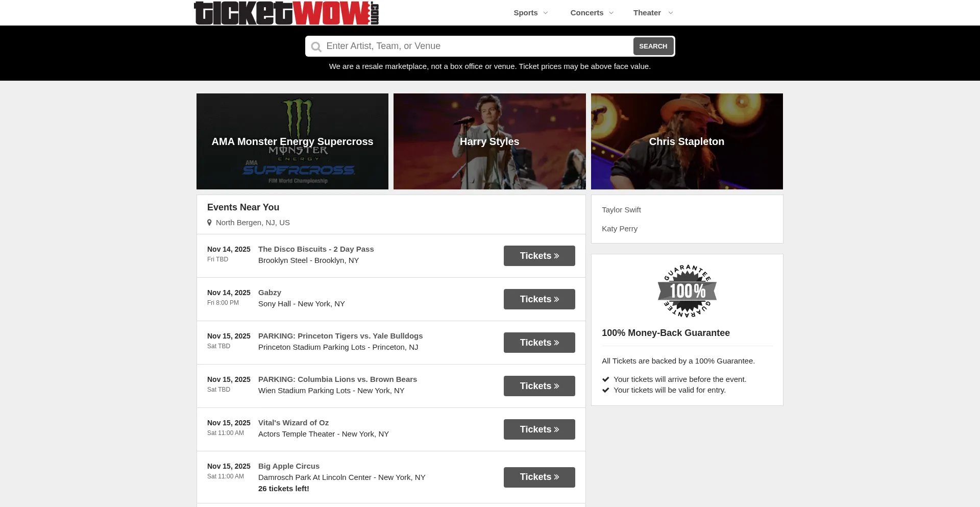
Task: Click the SEARCH button
Action: (653, 46)
